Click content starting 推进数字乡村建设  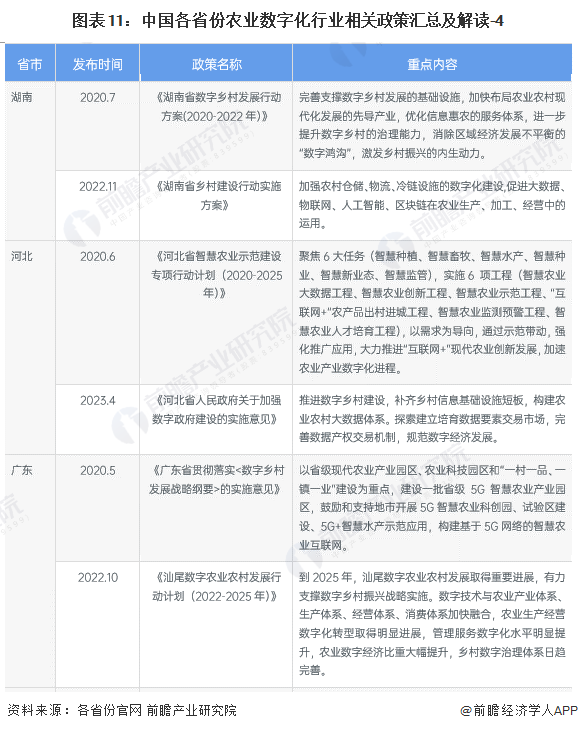coord(432,419)
